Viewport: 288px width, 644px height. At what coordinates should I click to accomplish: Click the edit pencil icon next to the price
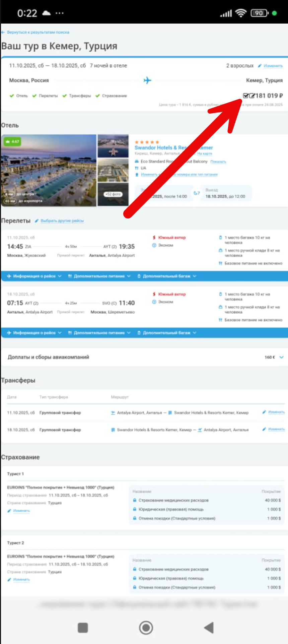click(x=252, y=96)
